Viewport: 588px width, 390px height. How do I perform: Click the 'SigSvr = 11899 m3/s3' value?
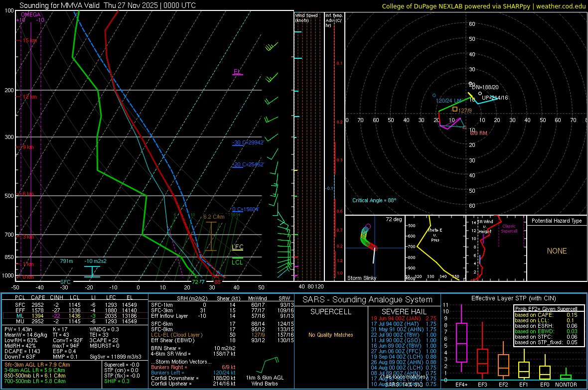click(x=116, y=357)
